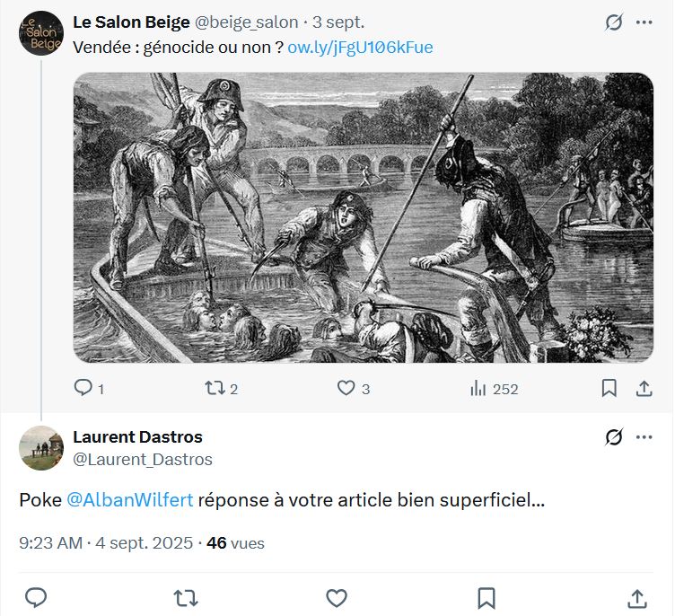The height and width of the screenshot is (616, 675).
Task: Like the Le Salon Beige post
Action: tap(346, 388)
